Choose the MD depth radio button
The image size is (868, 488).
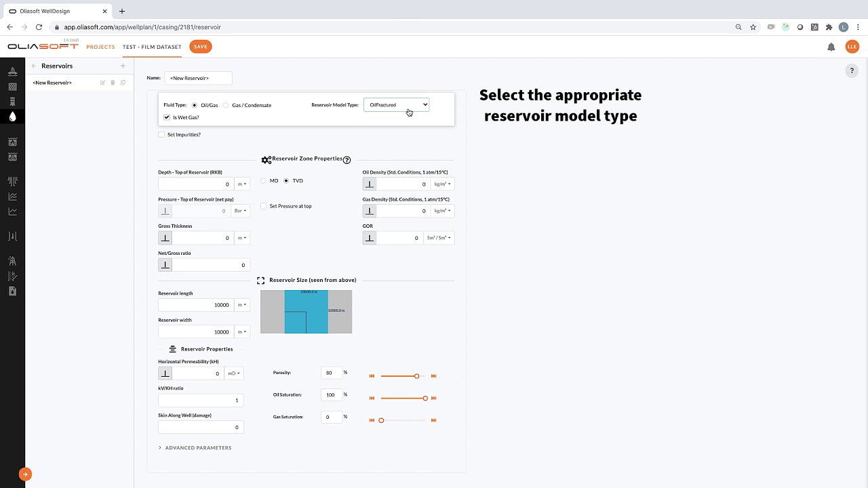click(x=264, y=181)
